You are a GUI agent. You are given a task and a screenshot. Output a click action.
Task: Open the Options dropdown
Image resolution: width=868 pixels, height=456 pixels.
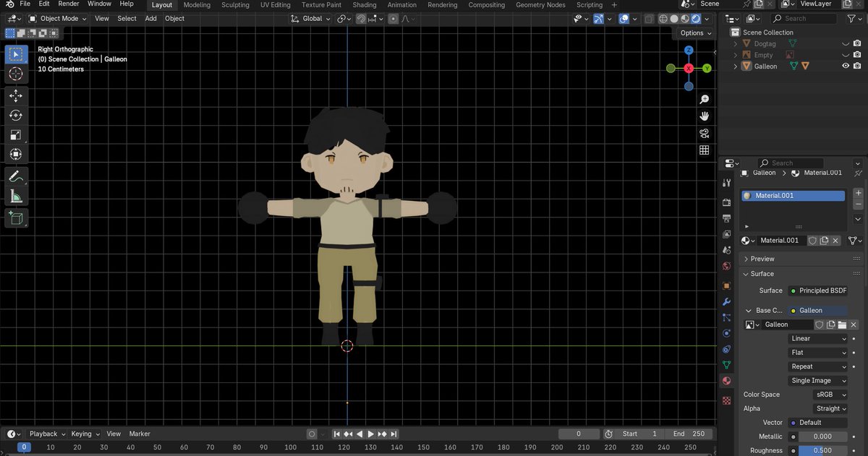pos(696,33)
